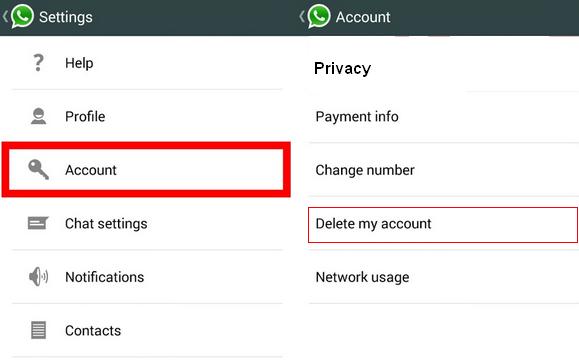Viewport: 579px width, 361px height.
Task: Select the highlighted Account entry
Action: pos(146,169)
